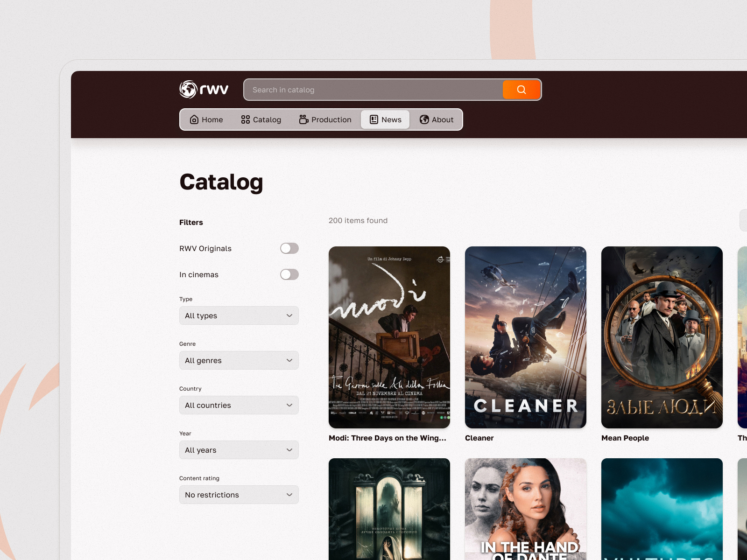
Task: Switch to the Catalog tab
Action: (x=261, y=119)
